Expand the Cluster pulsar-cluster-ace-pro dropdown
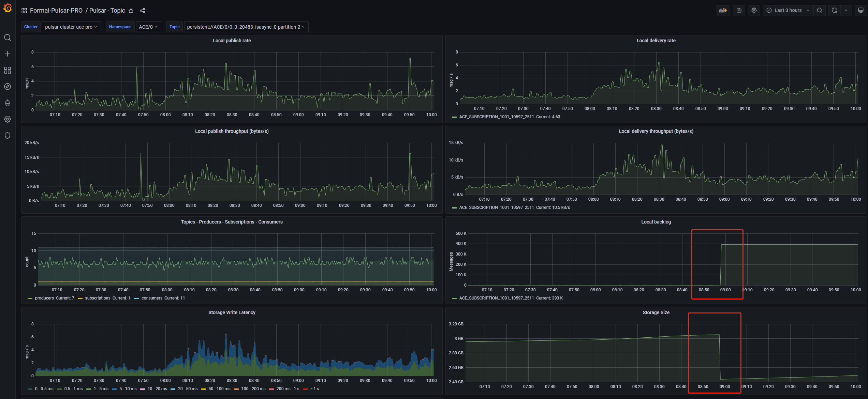This screenshot has width=868, height=399. point(71,27)
